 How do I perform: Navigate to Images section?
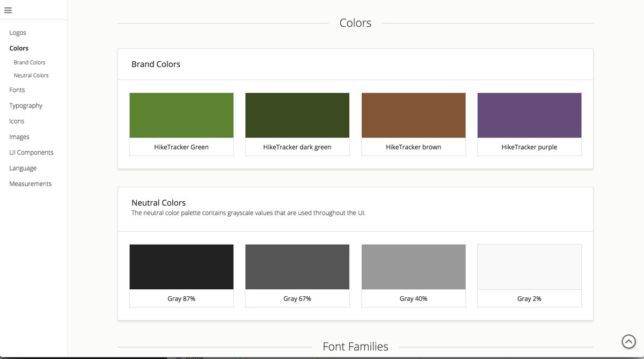click(x=19, y=137)
